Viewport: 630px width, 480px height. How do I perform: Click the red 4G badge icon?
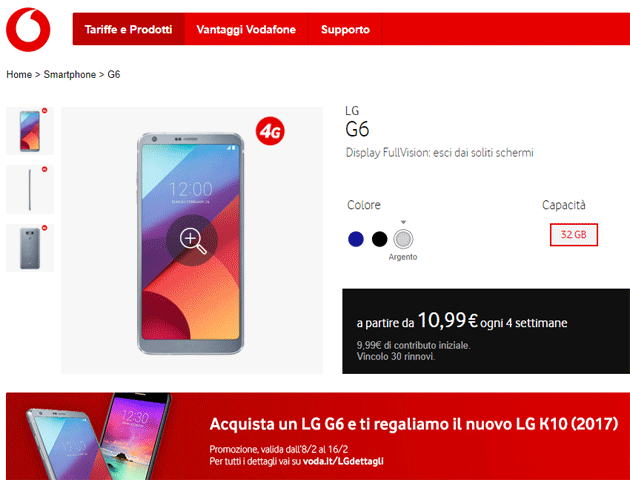(270, 131)
